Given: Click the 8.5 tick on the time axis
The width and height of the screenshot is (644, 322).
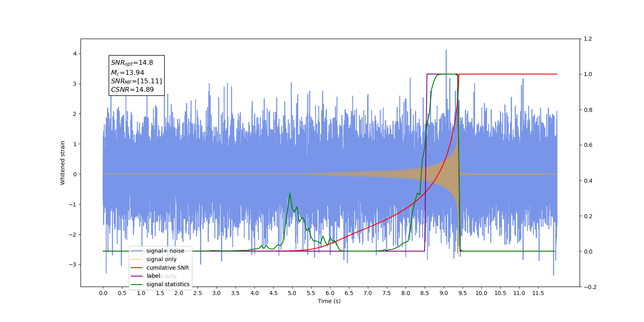Looking at the screenshot, I should pyautogui.click(x=425, y=293).
